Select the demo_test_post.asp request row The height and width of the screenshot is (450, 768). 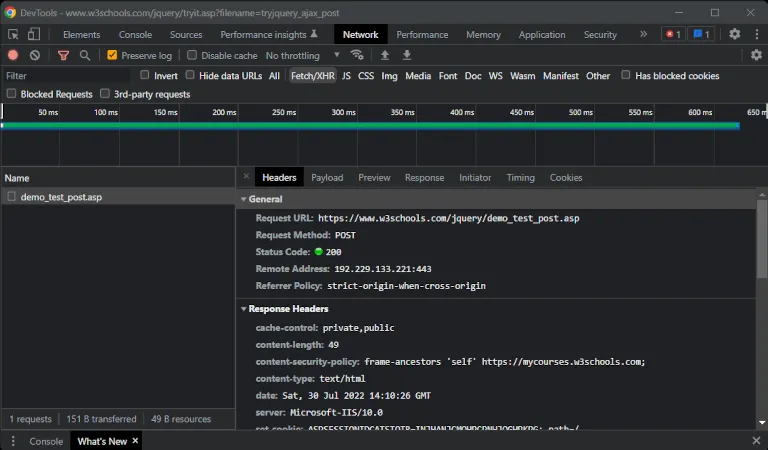click(118, 197)
